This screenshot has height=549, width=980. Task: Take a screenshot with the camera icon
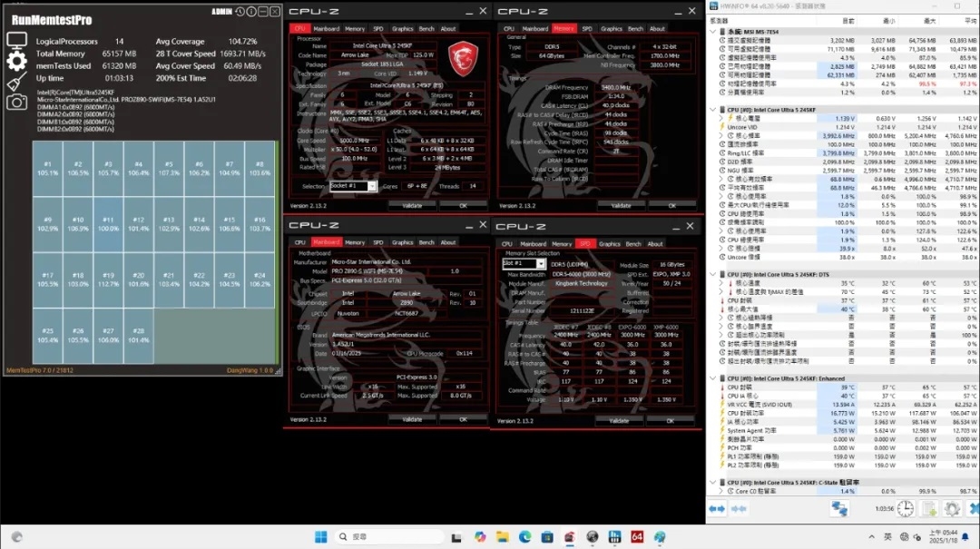[16, 102]
